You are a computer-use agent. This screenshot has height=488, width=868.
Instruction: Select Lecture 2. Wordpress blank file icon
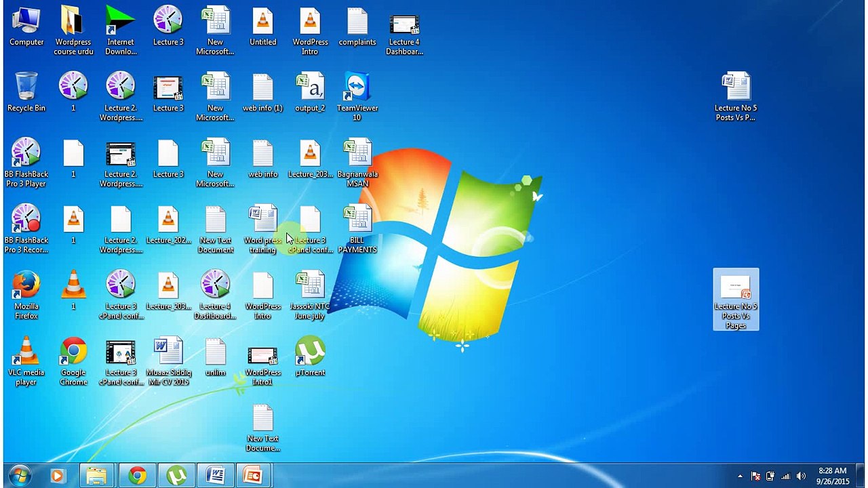point(121,229)
